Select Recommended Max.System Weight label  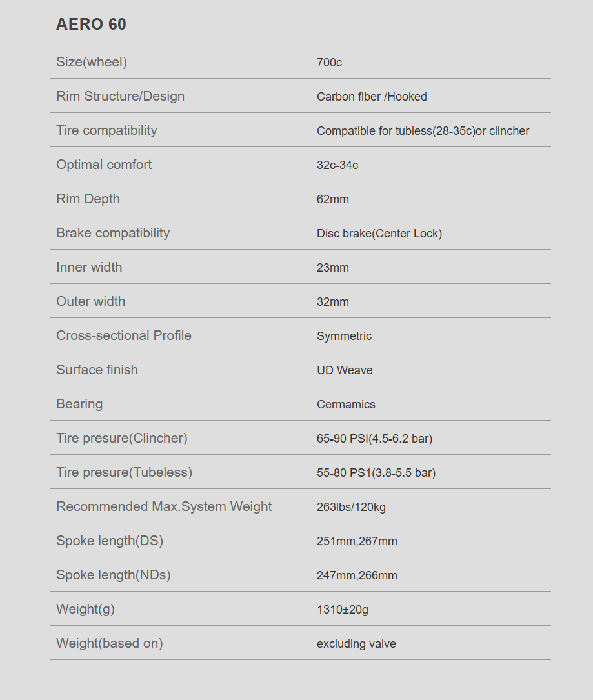click(164, 506)
